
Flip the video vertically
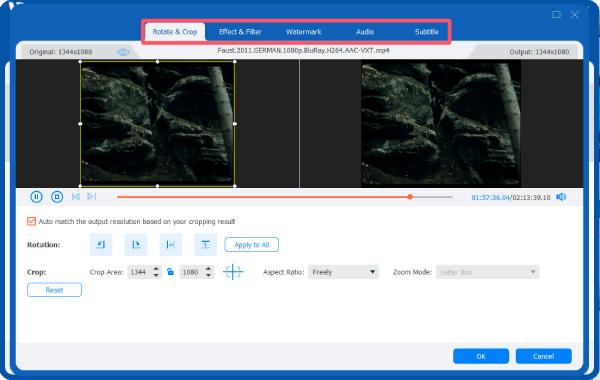point(205,245)
